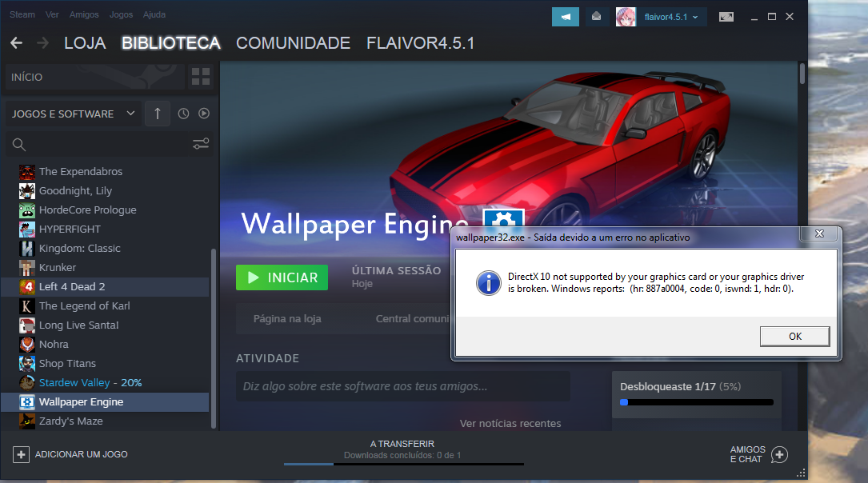Click the achievements progress bar
The image size is (868, 483).
[x=696, y=402]
